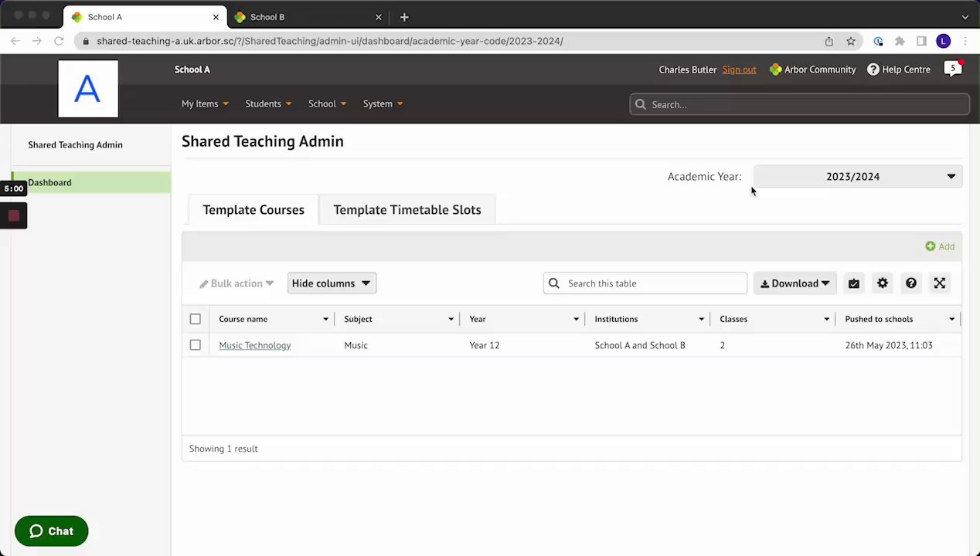This screenshot has width=980, height=556.
Task: Click the Search this table field
Action: pos(653,283)
